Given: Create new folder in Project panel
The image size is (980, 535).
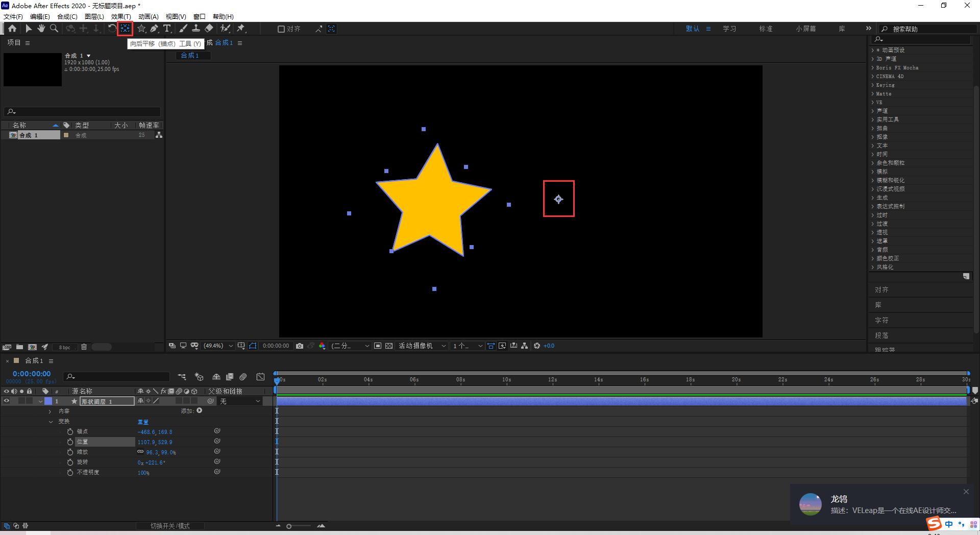Looking at the screenshot, I should 19,347.
